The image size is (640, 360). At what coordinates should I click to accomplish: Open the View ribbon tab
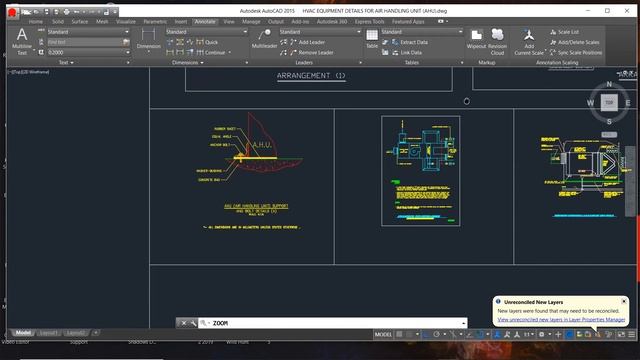(229, 22)
